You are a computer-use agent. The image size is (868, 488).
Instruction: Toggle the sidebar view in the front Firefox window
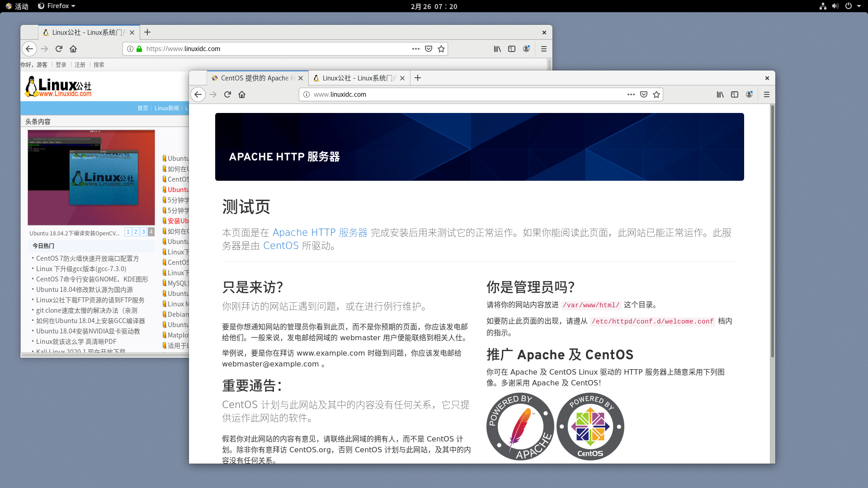735,94
